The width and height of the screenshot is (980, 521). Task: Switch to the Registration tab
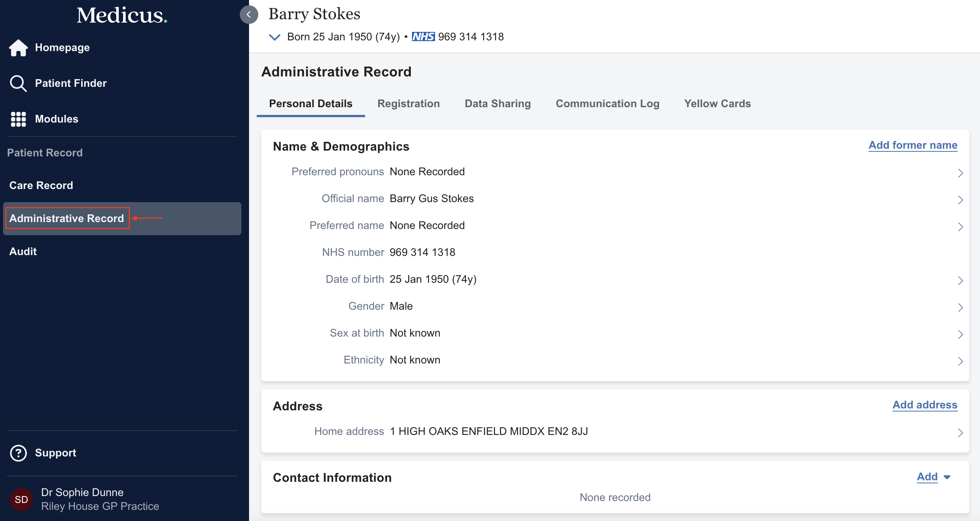pos(409,104)
